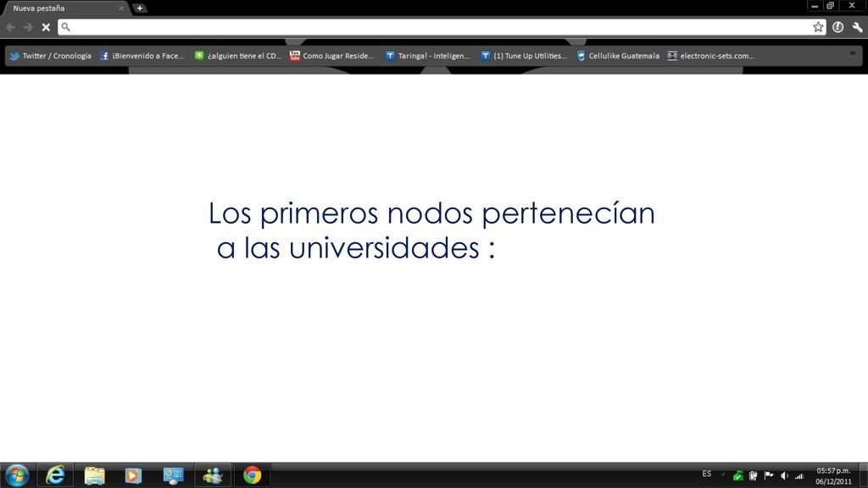
Task: Focus the address bar input
Action: coord(442,26)
